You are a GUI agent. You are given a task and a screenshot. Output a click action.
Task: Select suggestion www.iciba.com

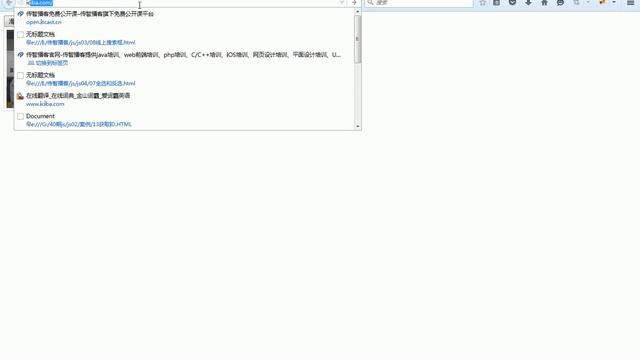pyautogui.click(x=185, y=100)
